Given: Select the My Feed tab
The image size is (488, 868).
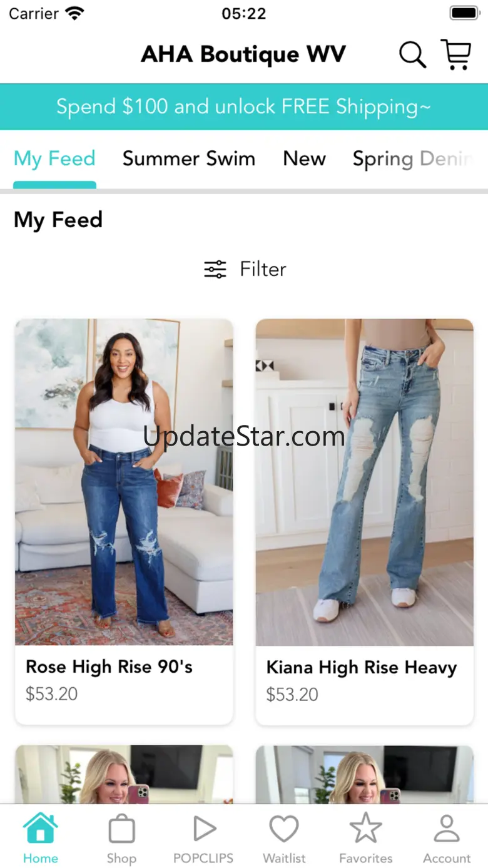Looking at the screenshot, I should 54,159.
